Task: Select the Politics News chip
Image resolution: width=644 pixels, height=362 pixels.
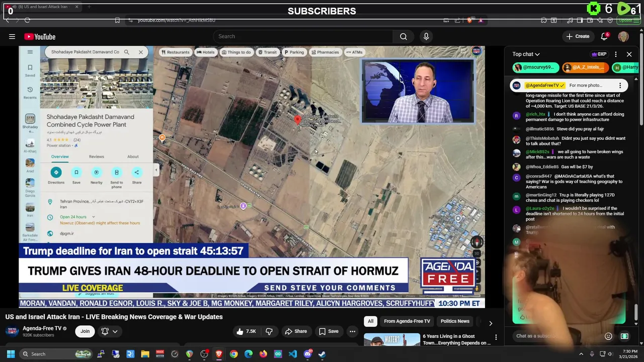Action: click(x=455, y=321)
